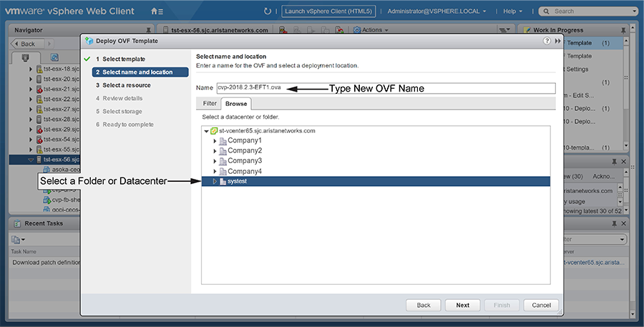644x327 pixels.
Task: Click the VM icon for cvp-fb-she
Action: click(x=47, y=200)
